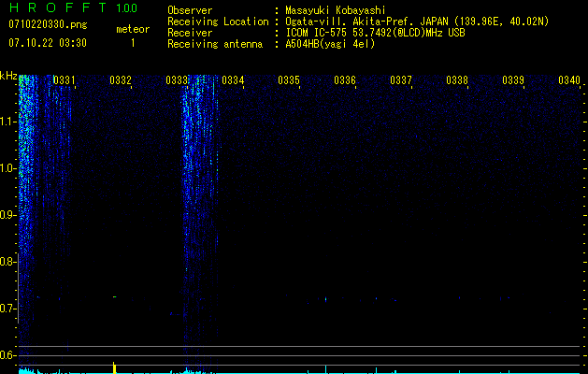Click the Receiver field label
This screenshot has height=374, width=588.
[x=190, y=33]
